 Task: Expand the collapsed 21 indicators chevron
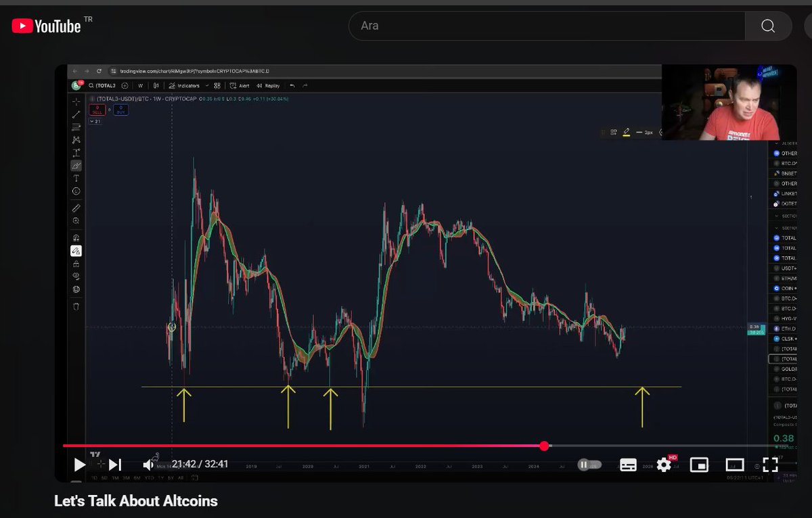[96, 122]
